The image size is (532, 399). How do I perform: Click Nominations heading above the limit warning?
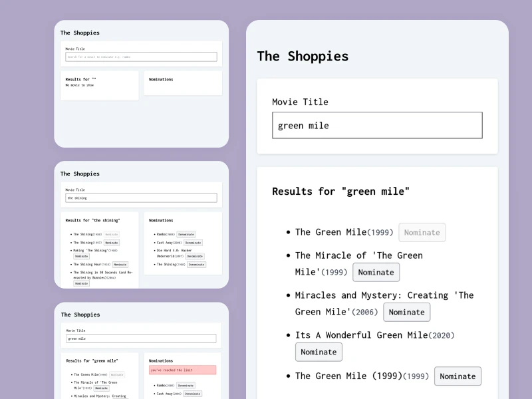pos(161,360)
